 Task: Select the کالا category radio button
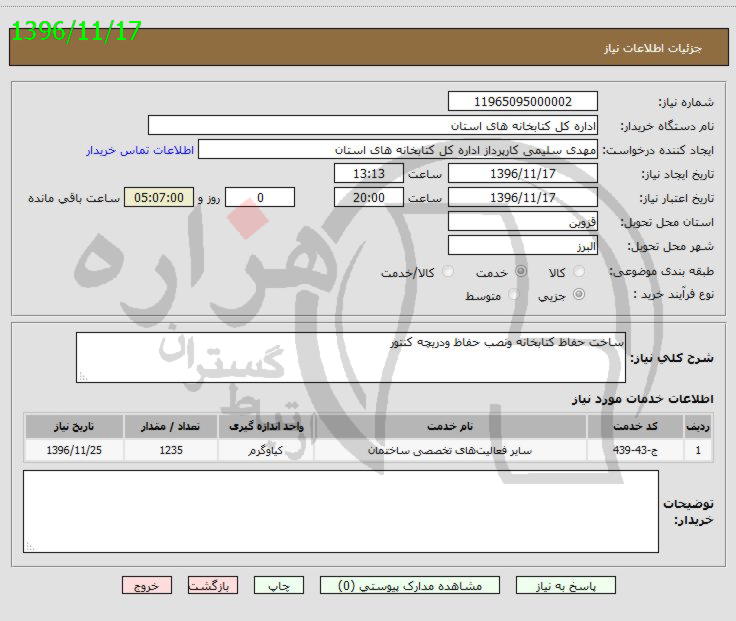tap(580, 271)
